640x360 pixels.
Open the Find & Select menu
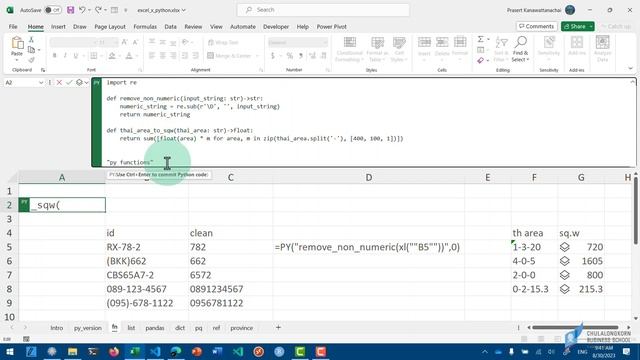(520, 49)
